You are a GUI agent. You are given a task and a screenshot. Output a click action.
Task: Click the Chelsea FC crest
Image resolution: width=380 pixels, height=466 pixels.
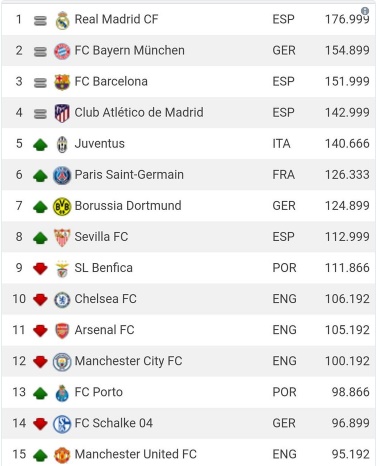62,300
